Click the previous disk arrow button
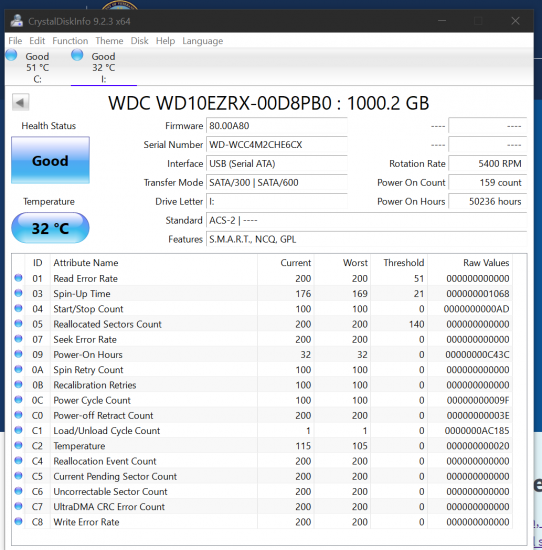 click(x=20, y=103)
